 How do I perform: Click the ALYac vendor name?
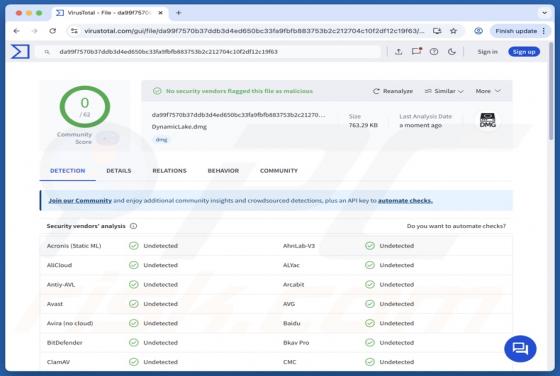[x=291, y=265]
